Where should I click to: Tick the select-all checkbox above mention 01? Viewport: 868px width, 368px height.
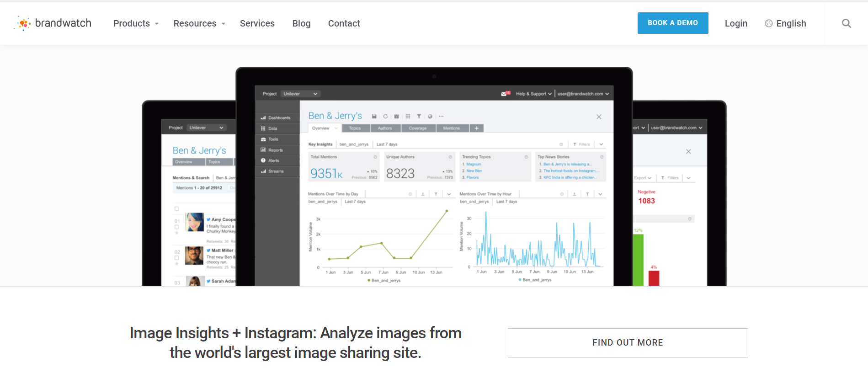click(177, 209)
